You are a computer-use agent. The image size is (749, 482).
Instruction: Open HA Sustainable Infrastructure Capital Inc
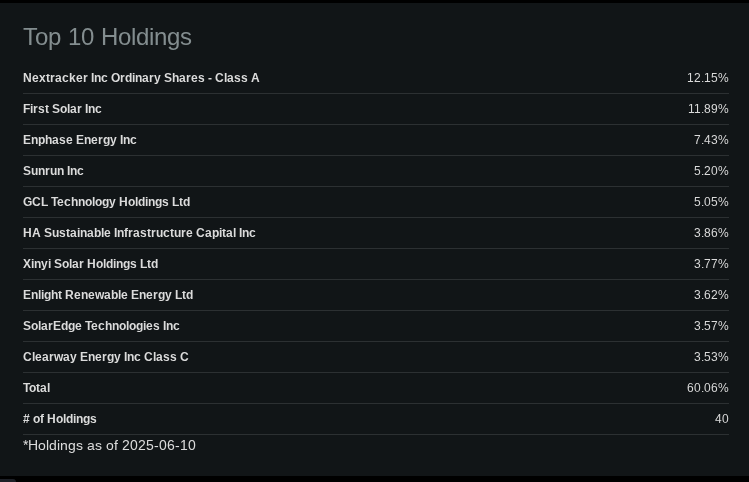[x=139, y=233]
